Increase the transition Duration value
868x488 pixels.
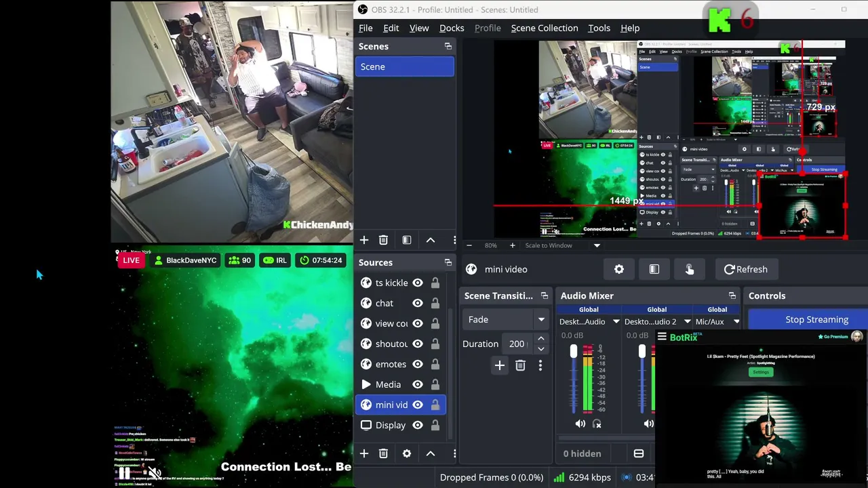click(x=540, y=339)
